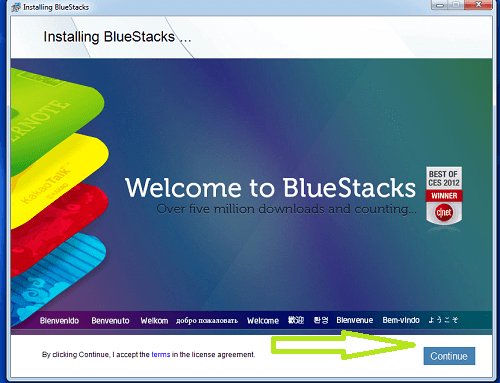The image size is (500, 383).
Task: Click the Best of CES 2012 badge
Action: click(444, 196)
